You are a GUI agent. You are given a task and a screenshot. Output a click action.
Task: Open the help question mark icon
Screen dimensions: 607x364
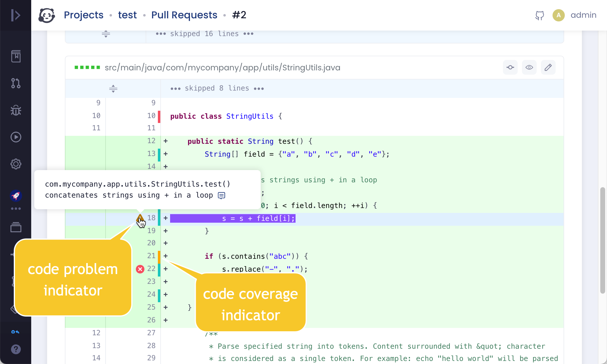click(x=16, y=349)
